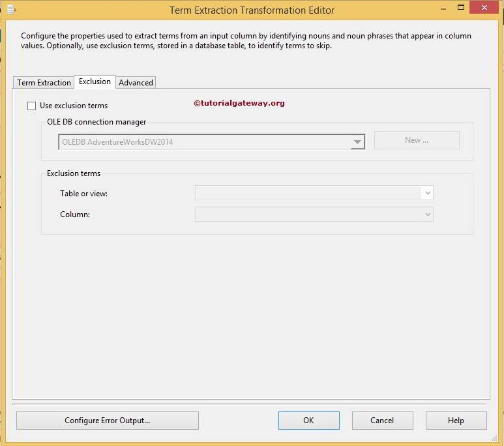Confirm with the OK button
Viewport: 504px width, 446px height.
(308, 421)
